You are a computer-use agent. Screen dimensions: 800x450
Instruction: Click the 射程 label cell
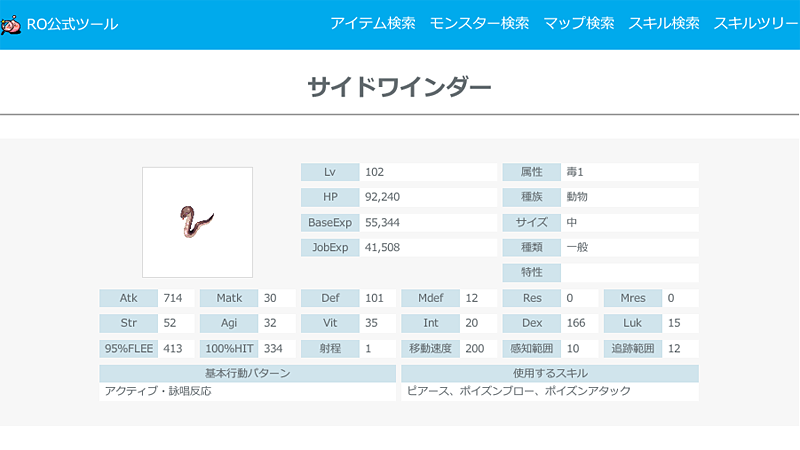click(x=330, y=348)
